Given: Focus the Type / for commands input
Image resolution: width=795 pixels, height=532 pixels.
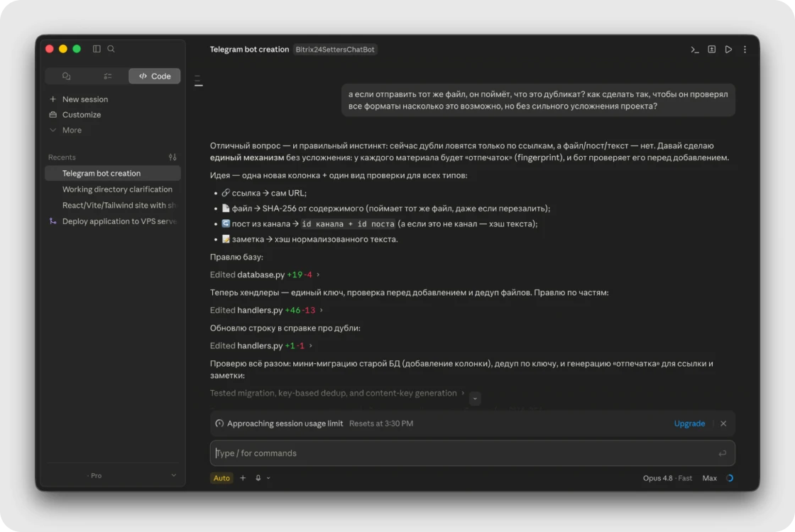Looking at the screenshot, I should click(x=472, y=453).
